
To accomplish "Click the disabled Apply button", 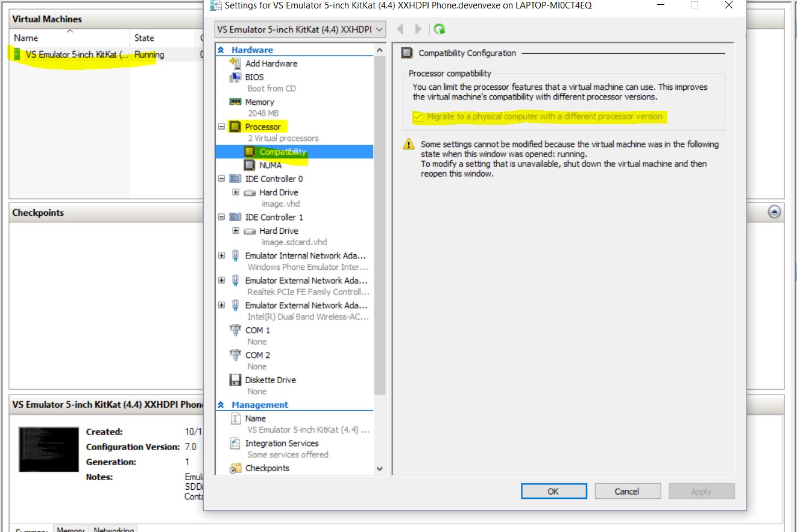I will pyautogui.click(x=701, y=491).
